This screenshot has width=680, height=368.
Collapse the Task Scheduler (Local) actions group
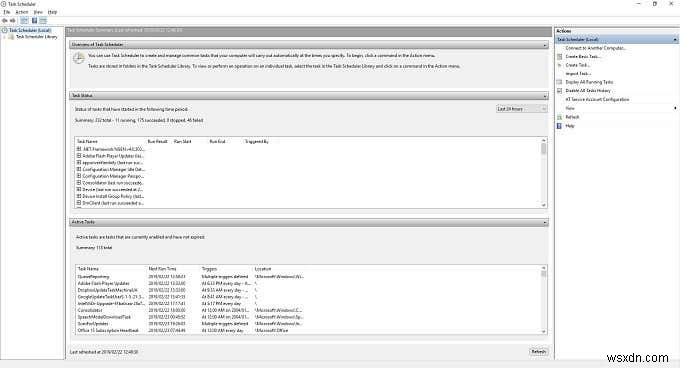tap(675, 39)
